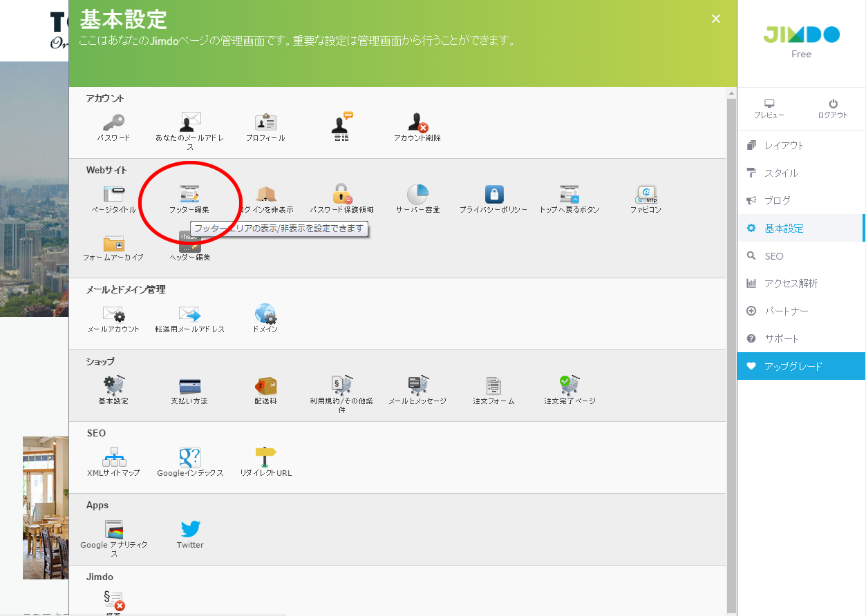Select the パスワード key icon under アカウント

(113, 122)
